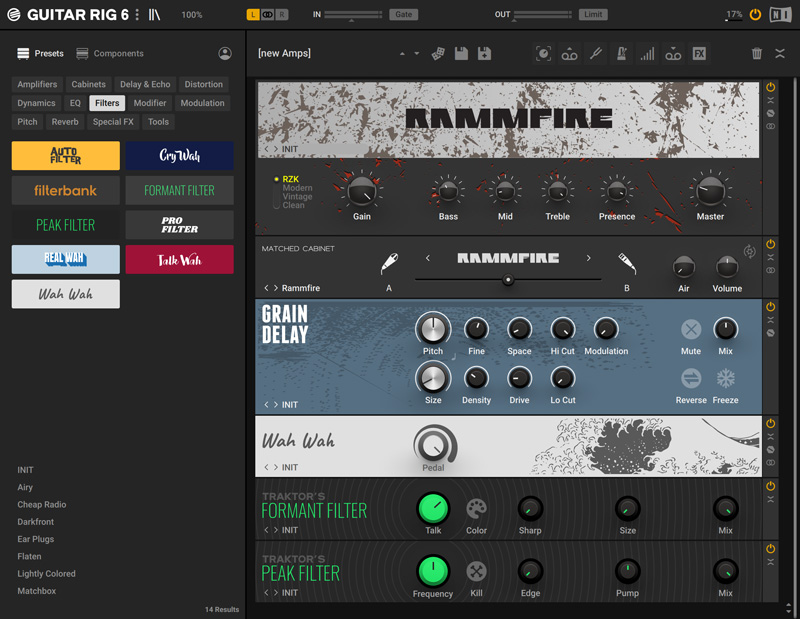Collapse the Wah Wah module

770,437
